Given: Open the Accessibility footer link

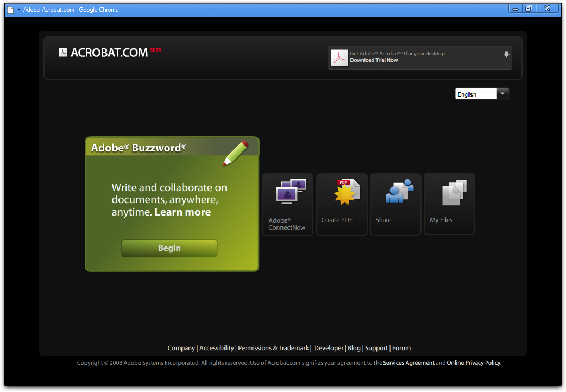Looking at the screenshot, I should point(217,348).
